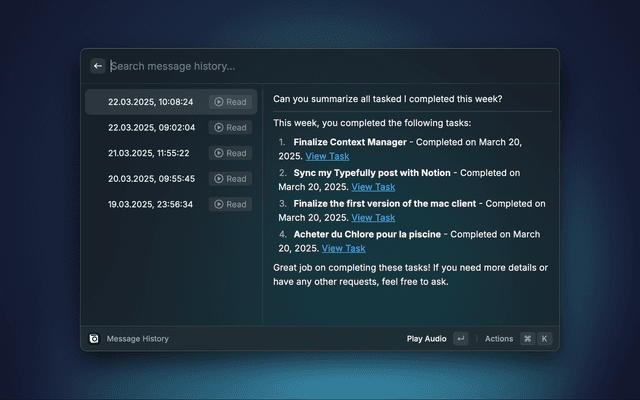Image resolution: width=640 pixels, height=400 pixels.
Task: Click the back arrow icon
Action: pyautogui.click(x=98, y=66)
